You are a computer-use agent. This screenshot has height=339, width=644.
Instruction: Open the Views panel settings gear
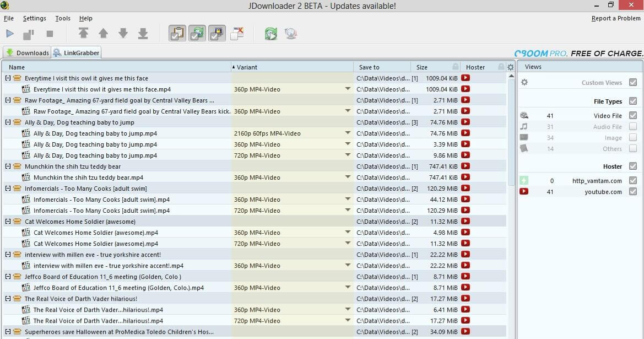tap(524, 82)
